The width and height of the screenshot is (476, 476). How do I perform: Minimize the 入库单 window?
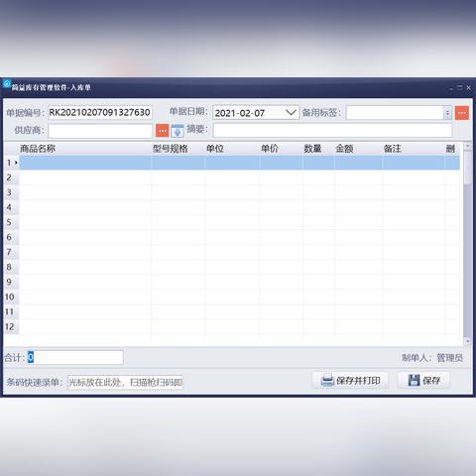pyautogui.click(x=451, y=88)
